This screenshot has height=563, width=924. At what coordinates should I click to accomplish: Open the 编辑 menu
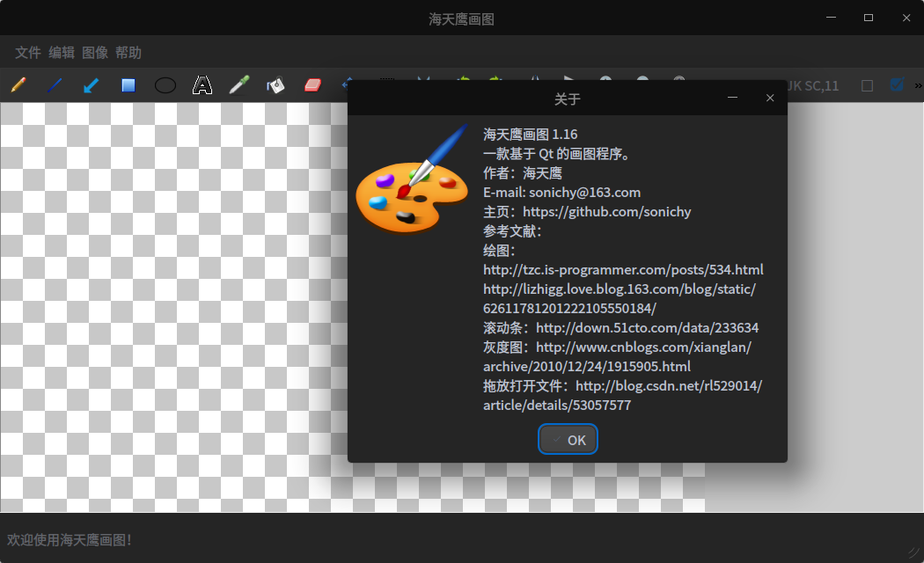(x=62, y=53)
